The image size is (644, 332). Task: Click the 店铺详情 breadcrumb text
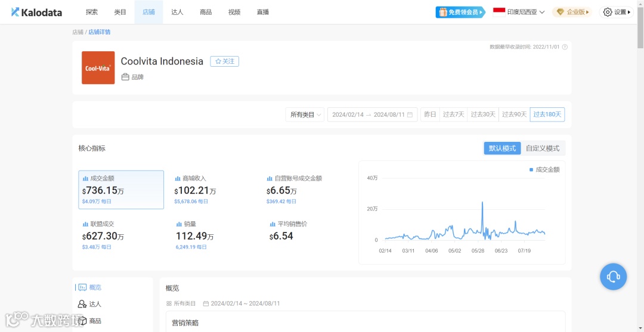point(100,32)
